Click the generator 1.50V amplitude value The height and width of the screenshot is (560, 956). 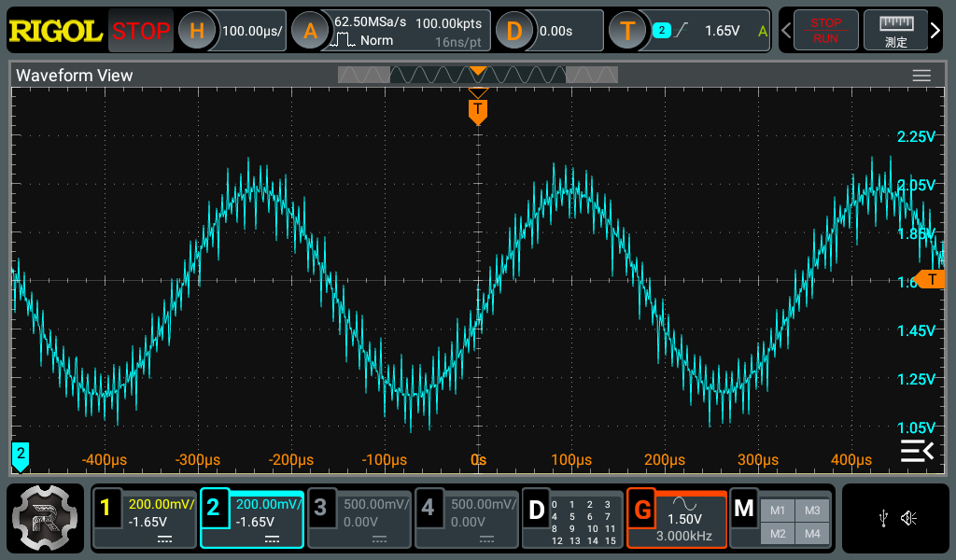click(684, 519)
